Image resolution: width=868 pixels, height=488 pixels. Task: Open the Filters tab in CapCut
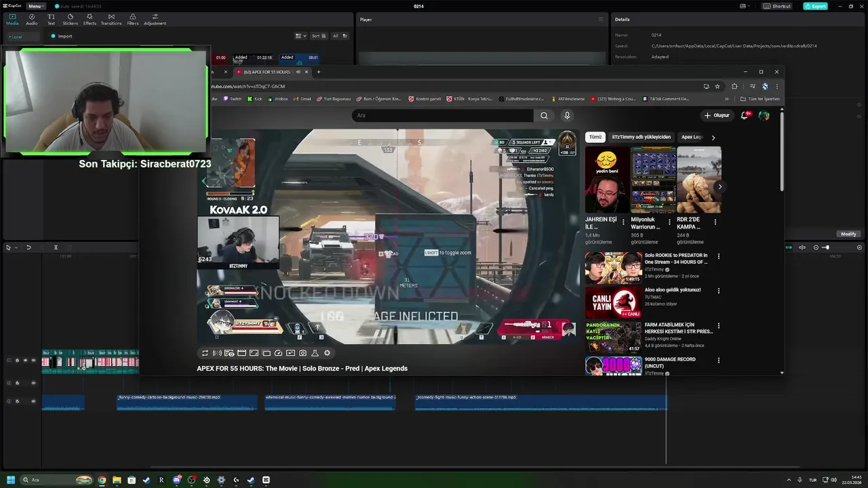[x=133, y=19]
